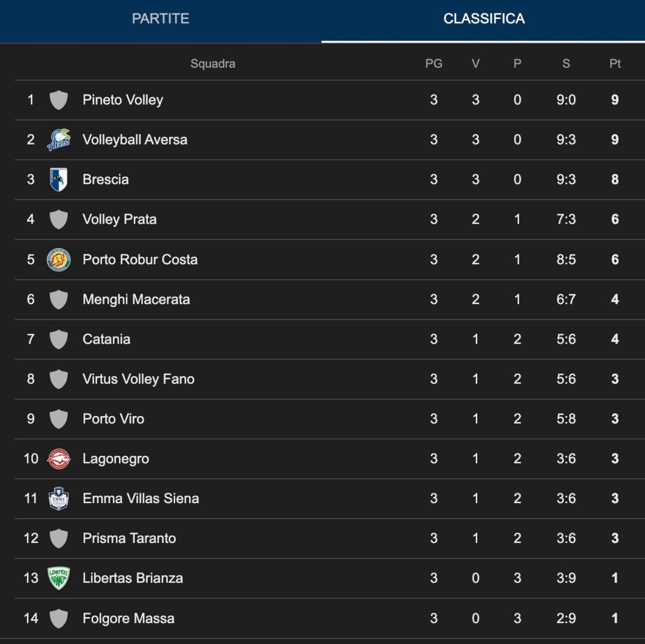The width and height of the screenshot is (645, 644).
Task: Sort by the Pt column header
Action: [x=614, y=63]
